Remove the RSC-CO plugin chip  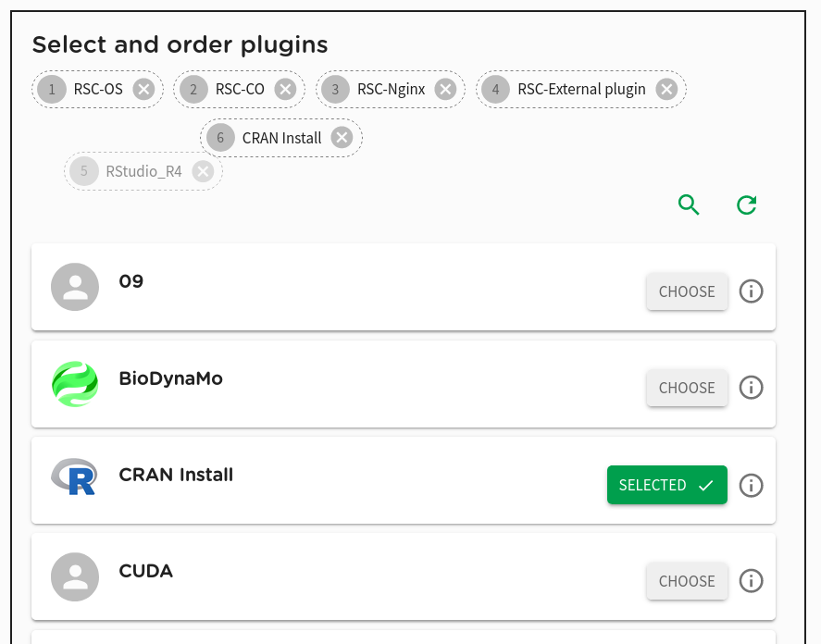click(x=285, y=90)
